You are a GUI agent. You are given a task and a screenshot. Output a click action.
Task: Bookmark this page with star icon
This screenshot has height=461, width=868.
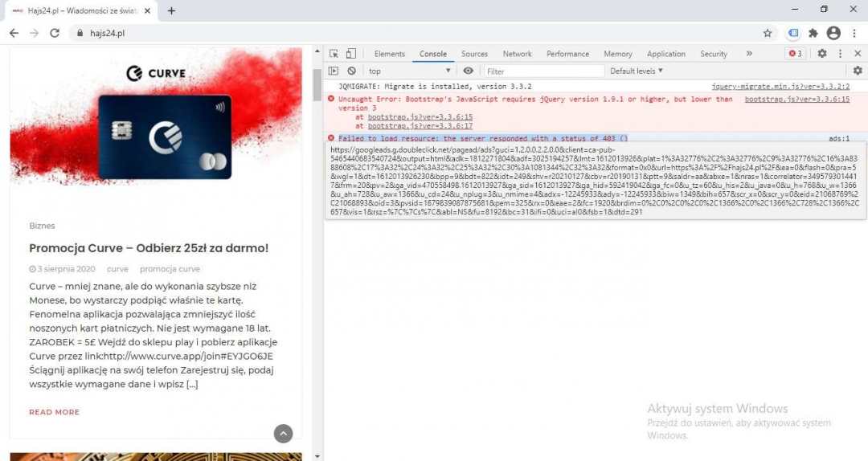click(768, 33)
